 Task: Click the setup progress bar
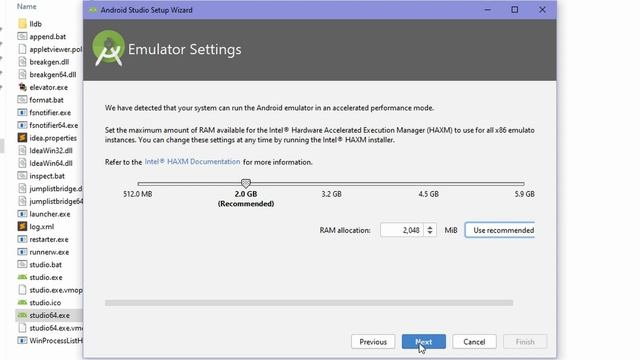[309, 303]
